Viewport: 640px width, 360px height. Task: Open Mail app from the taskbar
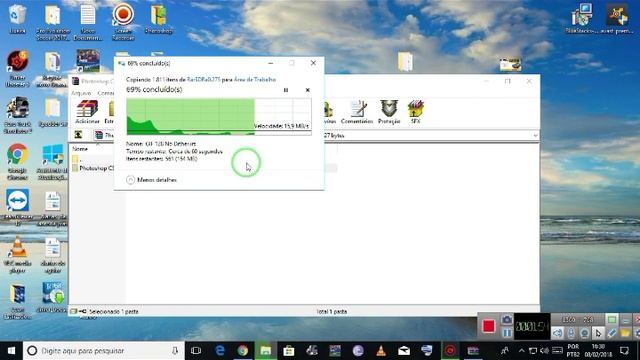coord(404,351)
